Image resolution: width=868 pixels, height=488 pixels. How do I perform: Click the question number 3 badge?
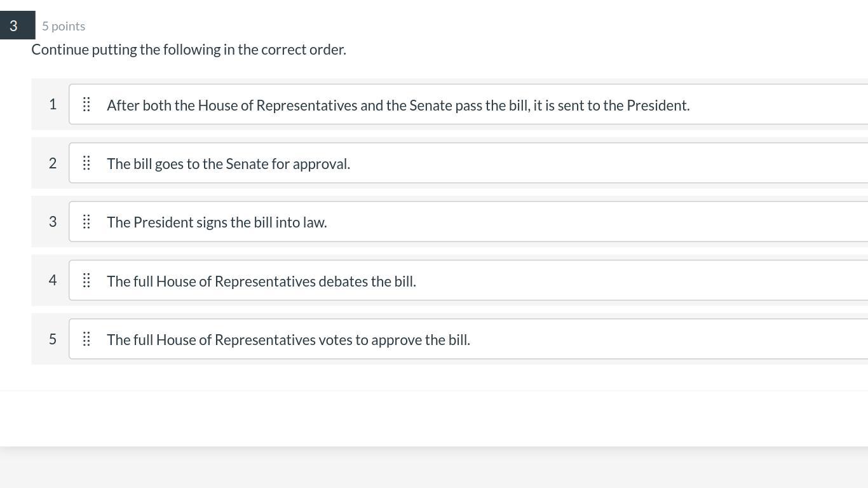click(x=13, y=26)
